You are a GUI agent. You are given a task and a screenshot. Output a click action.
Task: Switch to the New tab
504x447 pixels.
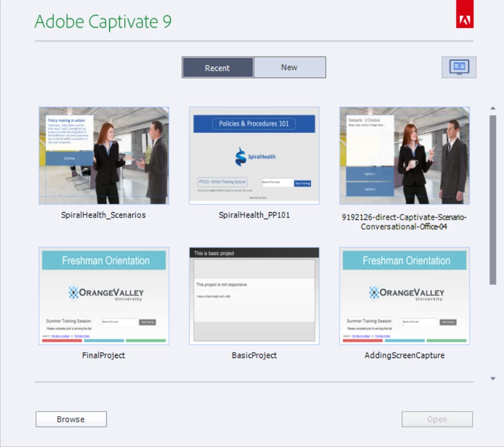point(290,67)
